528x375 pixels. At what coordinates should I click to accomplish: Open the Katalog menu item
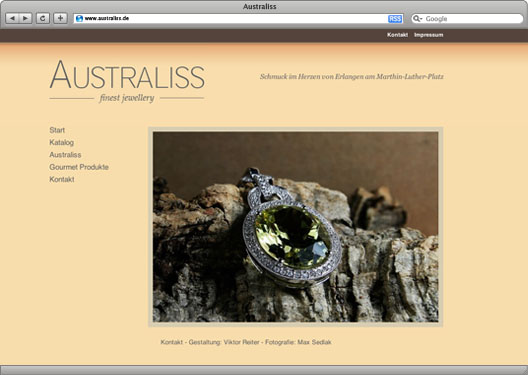pos(62,142)
